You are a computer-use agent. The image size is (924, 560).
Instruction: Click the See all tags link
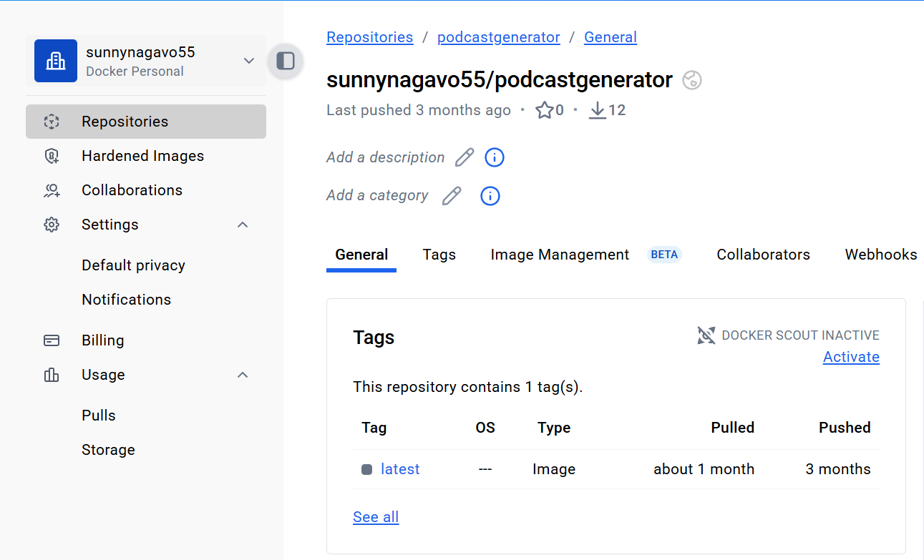pos(376,517)
